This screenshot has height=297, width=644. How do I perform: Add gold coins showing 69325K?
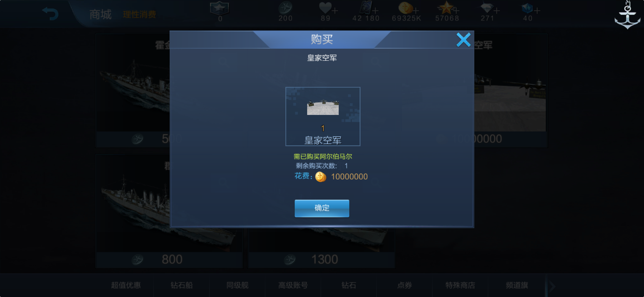tap(416, 11)
